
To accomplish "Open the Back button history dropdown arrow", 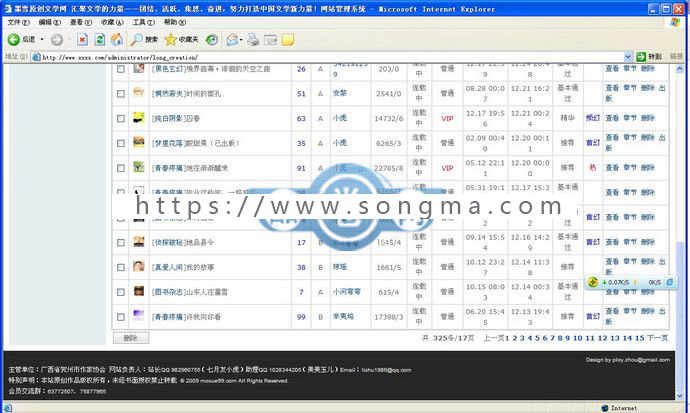I will (x=42, y=40).
